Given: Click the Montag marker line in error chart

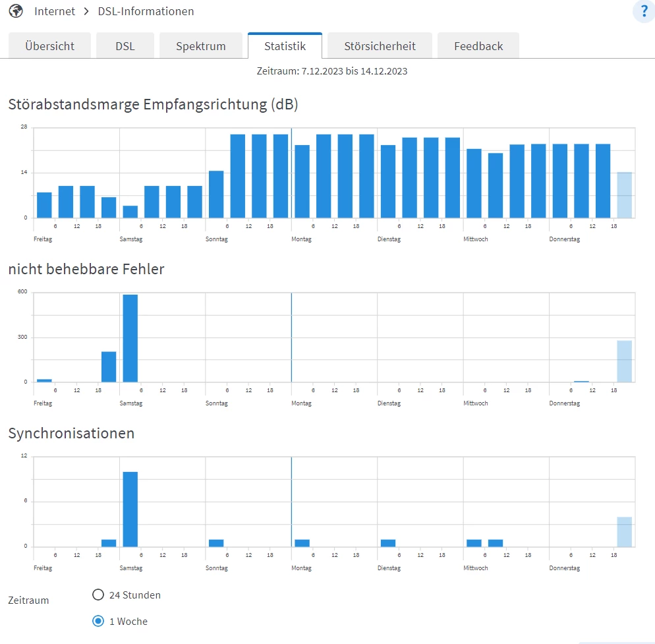Looking at the screenshot, I should point(291,337).
